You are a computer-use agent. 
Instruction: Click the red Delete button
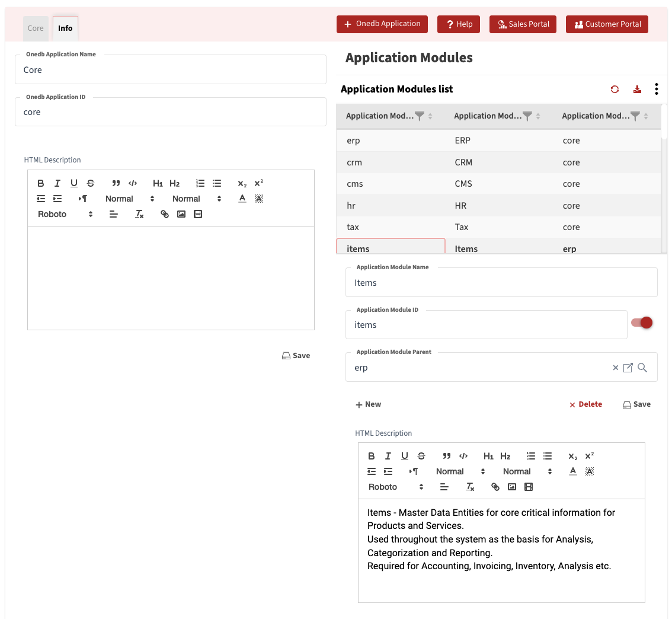pyautogui.click(x=585, y=404)
